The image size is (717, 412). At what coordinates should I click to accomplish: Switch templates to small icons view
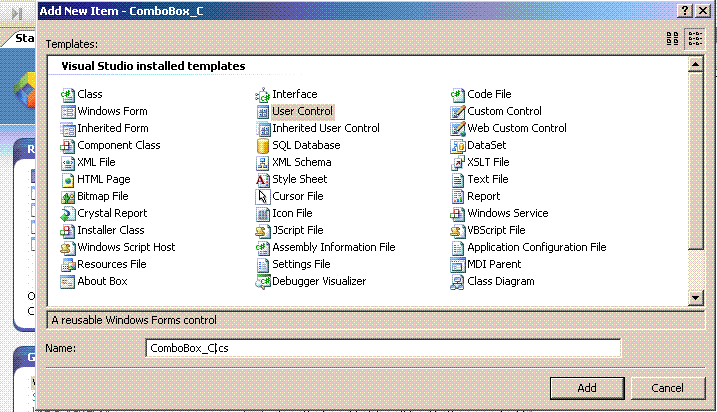point(695,38)
